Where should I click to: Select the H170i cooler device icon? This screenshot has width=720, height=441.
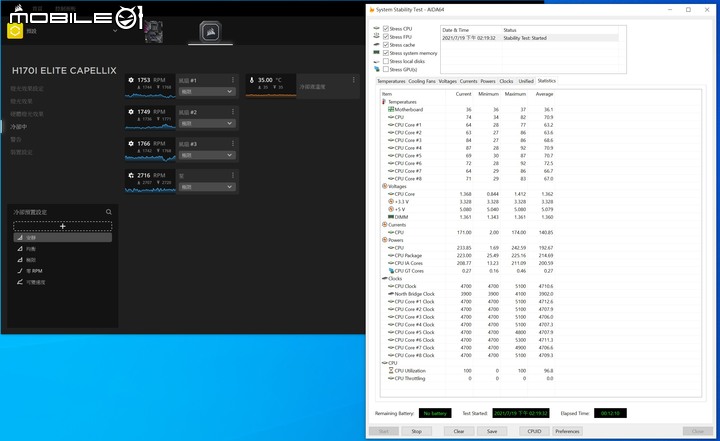[x=210, y=32]
